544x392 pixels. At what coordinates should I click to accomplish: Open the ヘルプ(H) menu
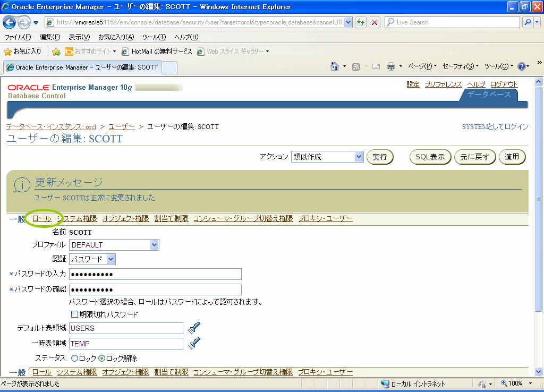(186, 37)
